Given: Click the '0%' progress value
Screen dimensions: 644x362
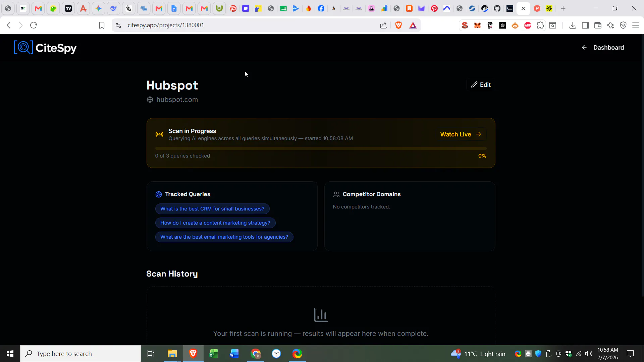Looking at the screenshot, I should pos(482,156).
